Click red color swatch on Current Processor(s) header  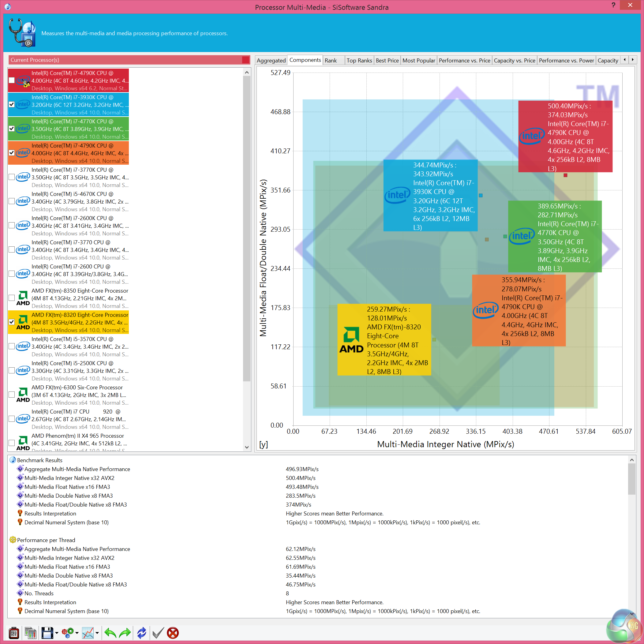[x=246, y=60]
